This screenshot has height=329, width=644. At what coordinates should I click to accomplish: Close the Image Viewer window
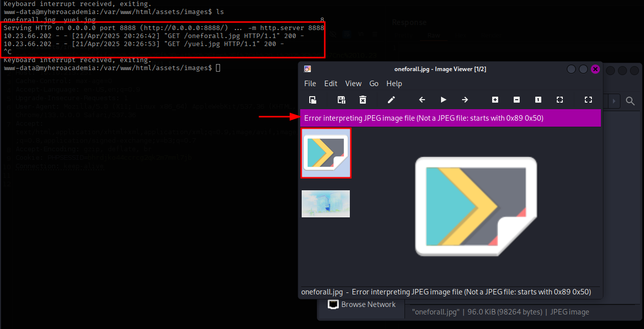(x=595, y=69)
